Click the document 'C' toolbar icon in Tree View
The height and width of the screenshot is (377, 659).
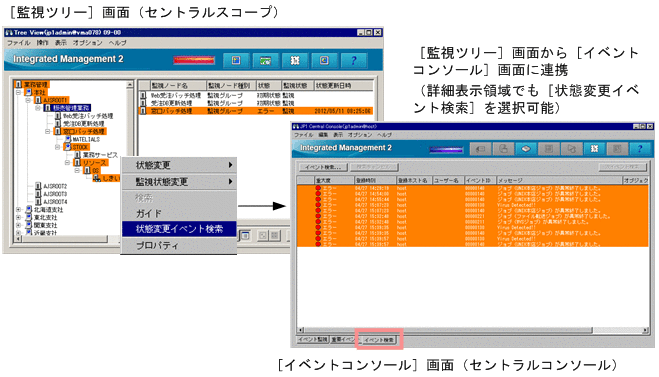[x=324, y=61]
